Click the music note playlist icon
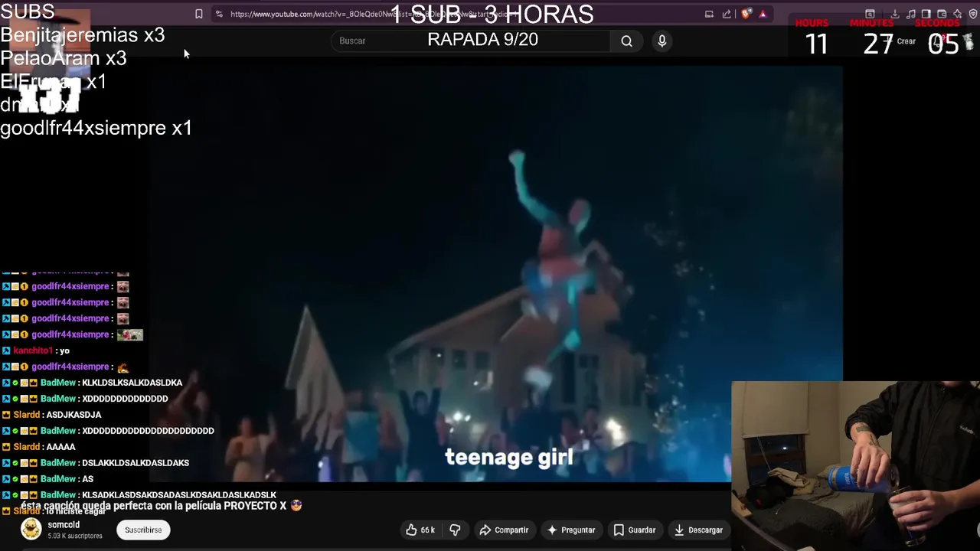 pos(910,14)
